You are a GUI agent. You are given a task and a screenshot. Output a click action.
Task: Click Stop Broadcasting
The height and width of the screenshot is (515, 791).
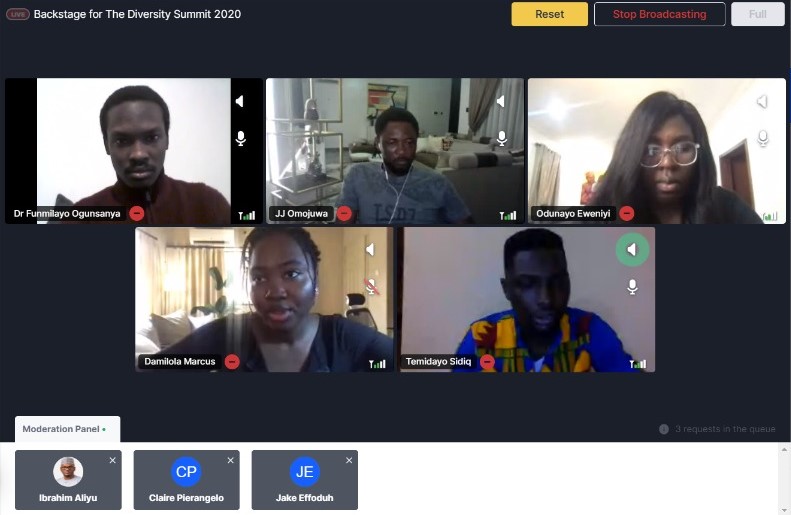pos(659,14)
